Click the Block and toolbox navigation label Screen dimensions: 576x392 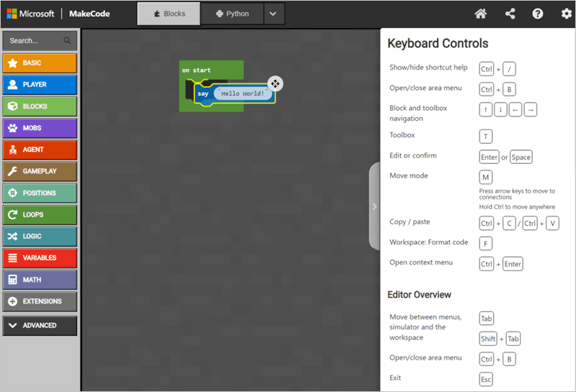[418, 113]
